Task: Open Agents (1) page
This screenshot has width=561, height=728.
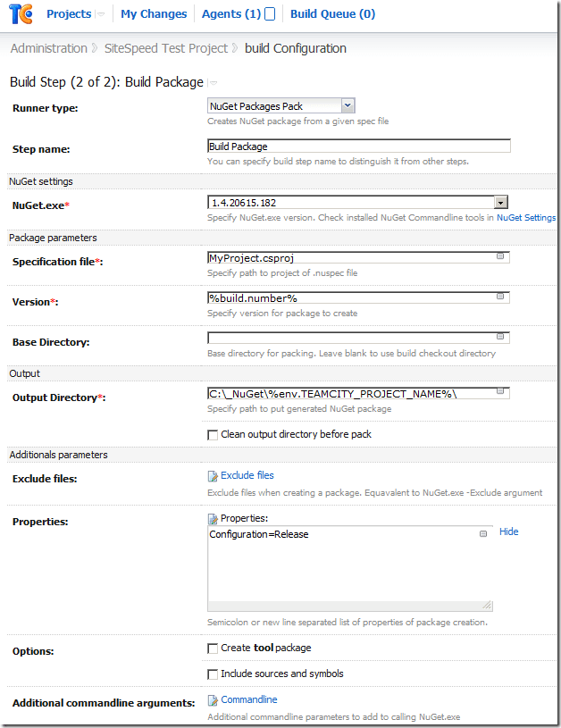Action: point(231,14)
